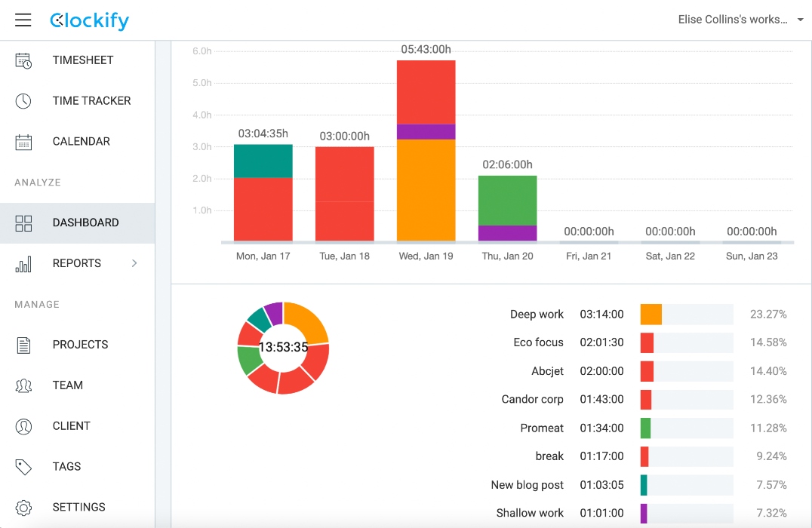Click the Clockify logo
Viewport: 812px width, 528px height.
[x=89, y=20]
